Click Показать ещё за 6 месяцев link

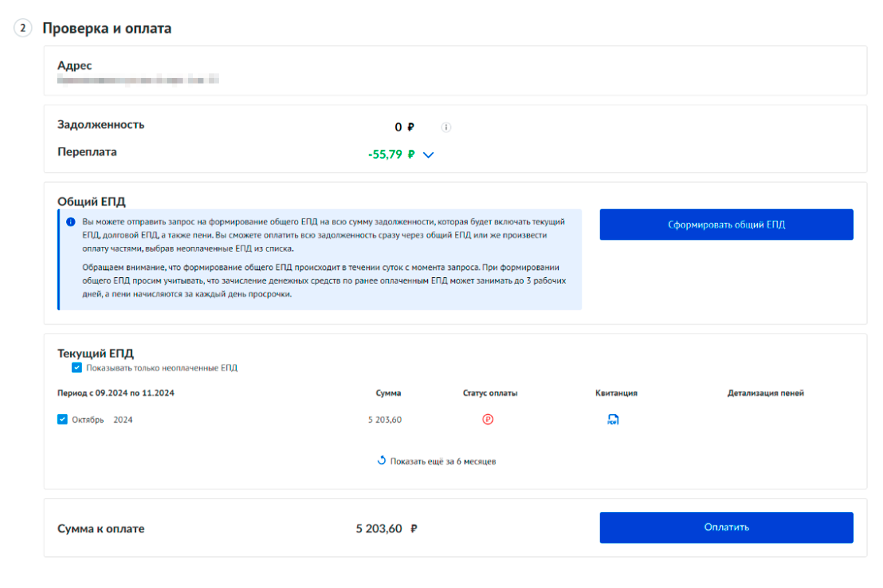coord(443,462)
